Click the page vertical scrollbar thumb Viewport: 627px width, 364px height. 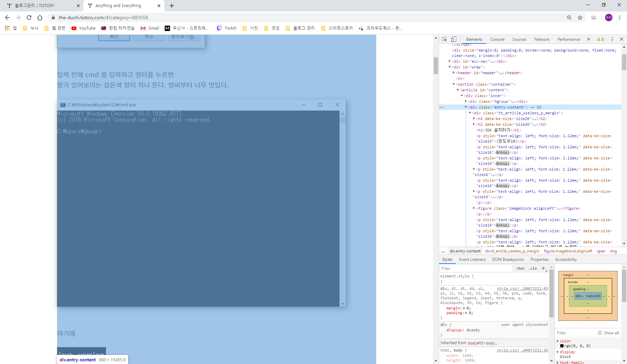tap(436, 65)
